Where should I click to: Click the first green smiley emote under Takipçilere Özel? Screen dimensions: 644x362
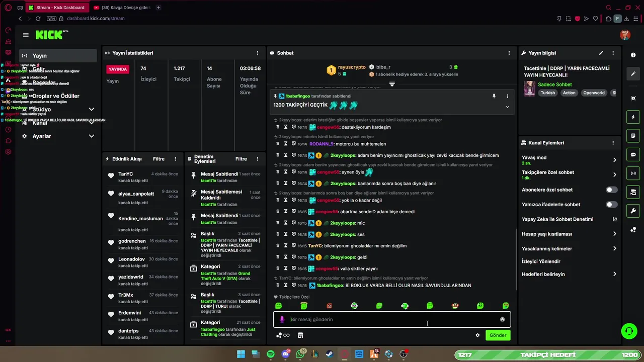(x=279, y=306)
